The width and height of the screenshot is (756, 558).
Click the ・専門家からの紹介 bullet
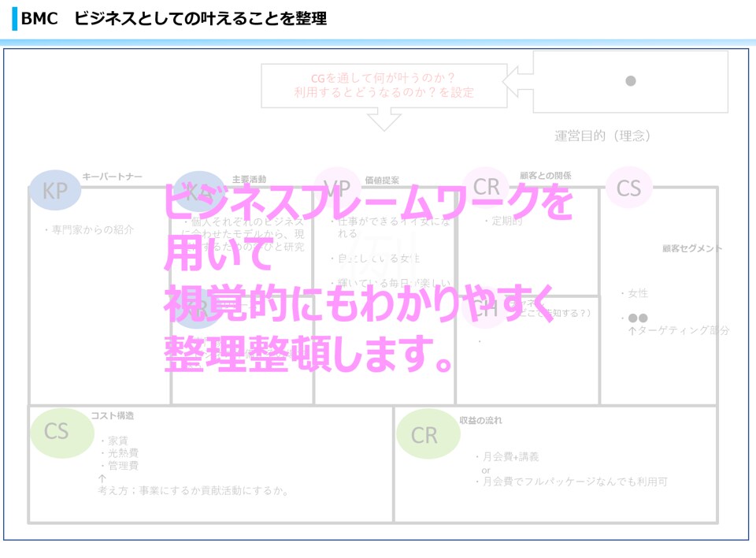(88, 230)
